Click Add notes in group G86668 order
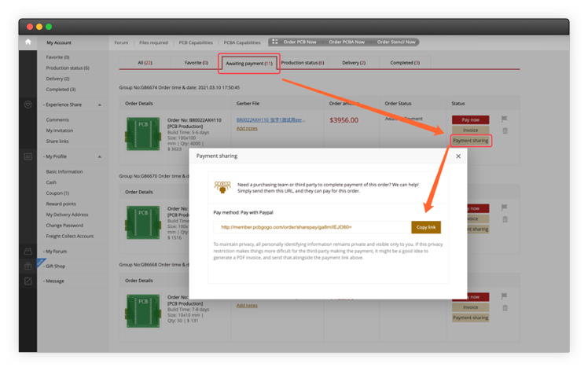The width and height of the screenshot is (588, 371). click(247, 305)
